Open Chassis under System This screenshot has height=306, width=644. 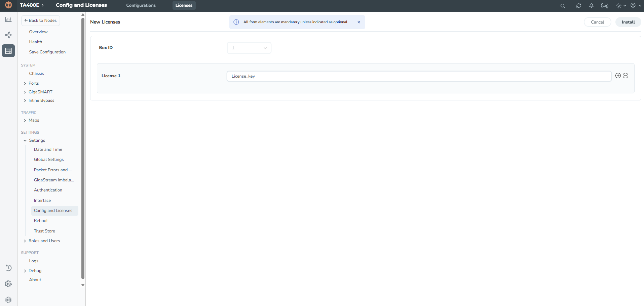coord(37,74)
